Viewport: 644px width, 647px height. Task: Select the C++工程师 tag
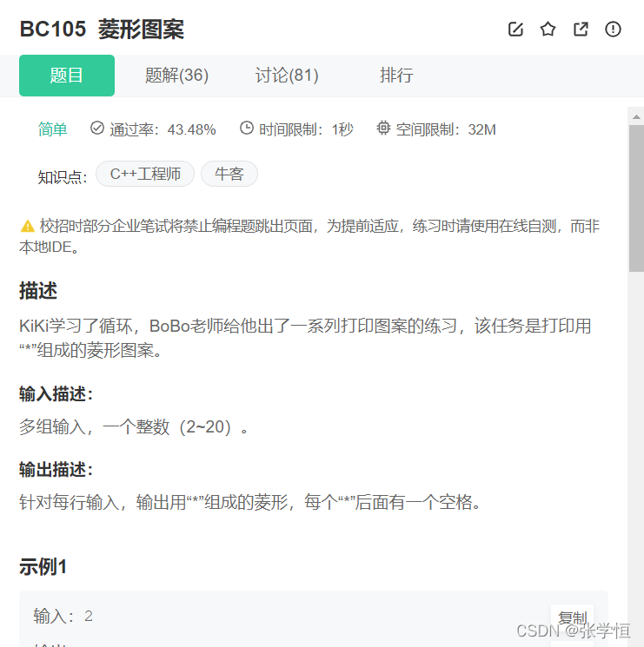[x=145, y=174]
